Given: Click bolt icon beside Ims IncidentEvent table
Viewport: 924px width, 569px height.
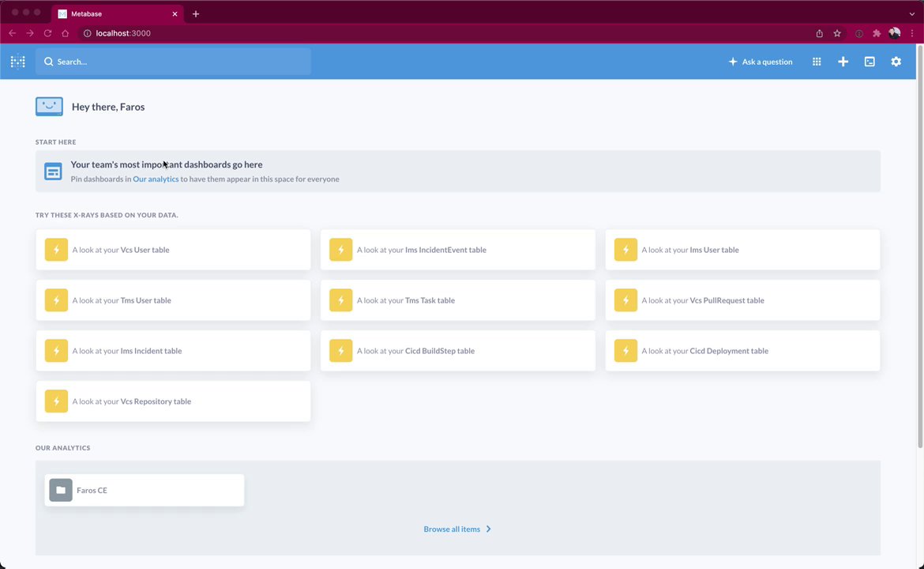Looking at the screenshot, I should (x=340, y=250).
